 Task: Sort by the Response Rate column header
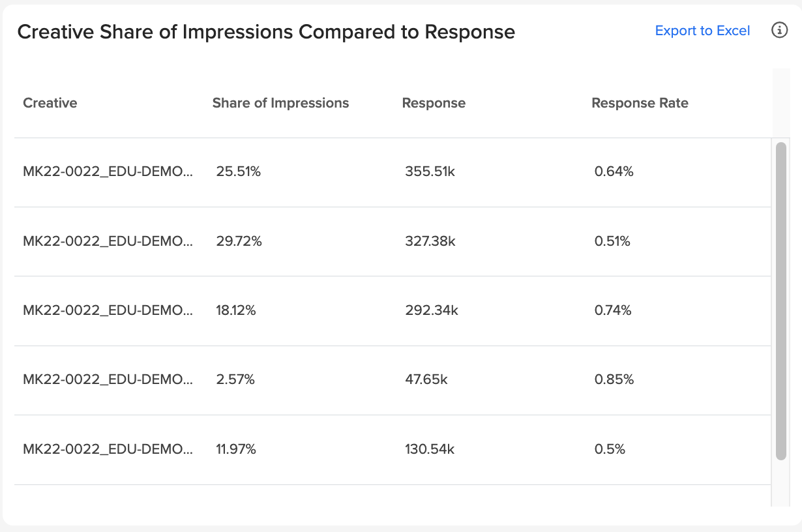click(640, 103)
